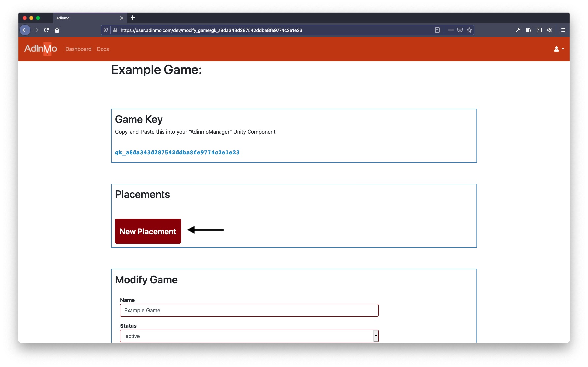
Task: Click the Placements heading
Action: (142, 194)
